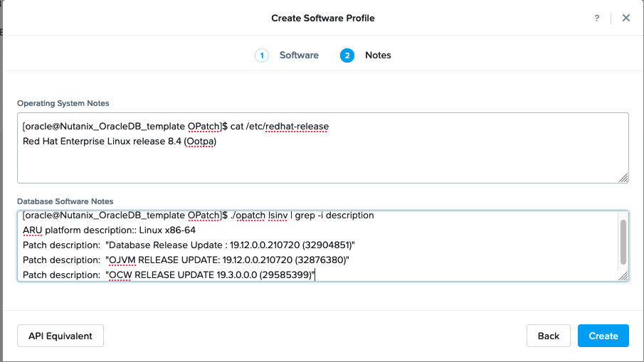
Task: Go Back to the previous step
Action: pos(549,336)
